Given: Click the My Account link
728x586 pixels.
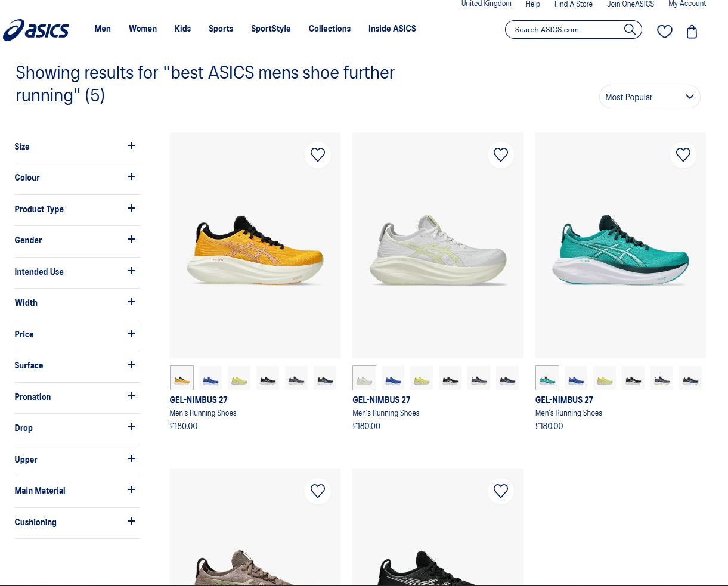Looking at the screenshot, I should click(x=687, y=4).
